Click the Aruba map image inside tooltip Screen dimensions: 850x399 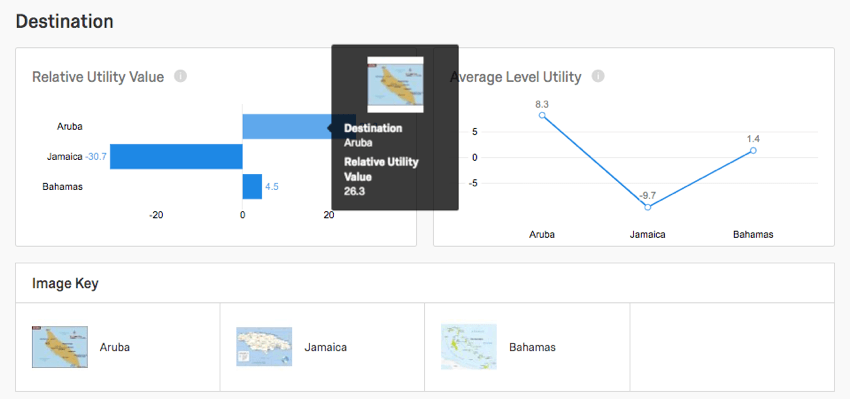point(395,85)
